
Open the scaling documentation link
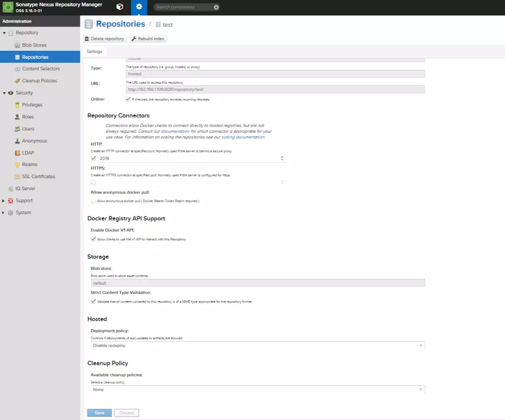click(x=243, y=137)
